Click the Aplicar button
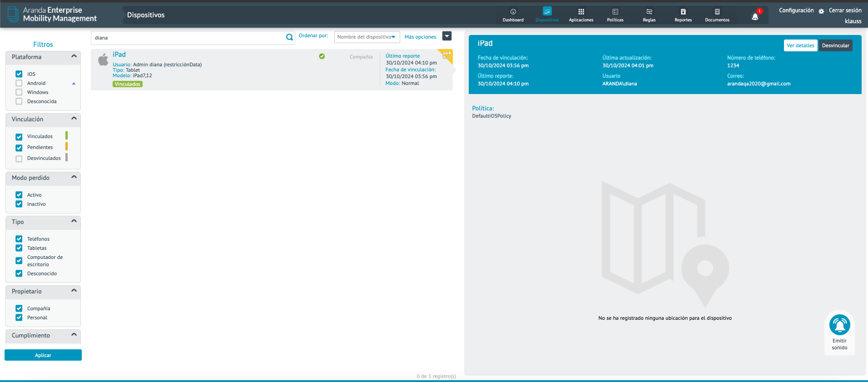The width and height of the screenshot is (868, 382). coord(43,355)
